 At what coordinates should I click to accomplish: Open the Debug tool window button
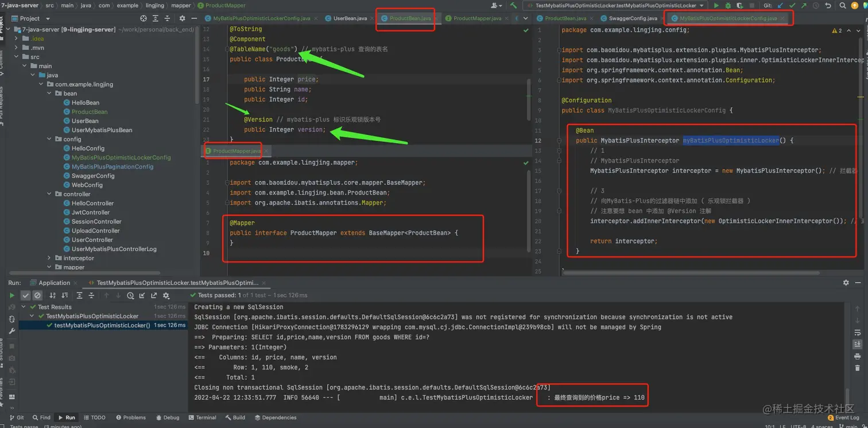click(168, 418)
